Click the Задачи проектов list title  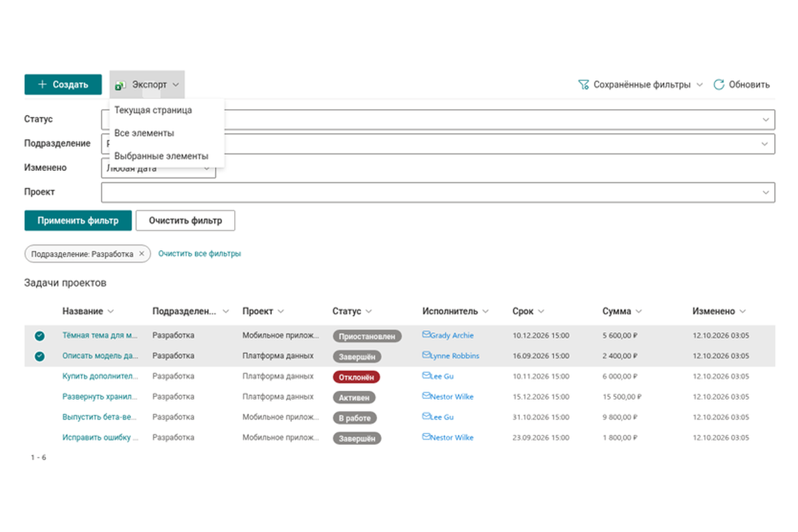[65, 283]
